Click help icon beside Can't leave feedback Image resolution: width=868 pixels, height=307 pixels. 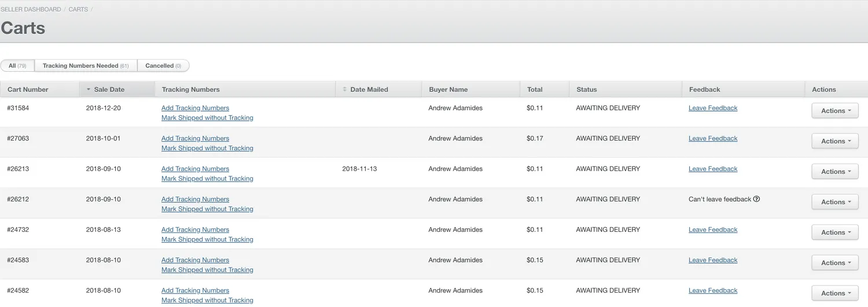pyautogui.click(x=756, y=199)
